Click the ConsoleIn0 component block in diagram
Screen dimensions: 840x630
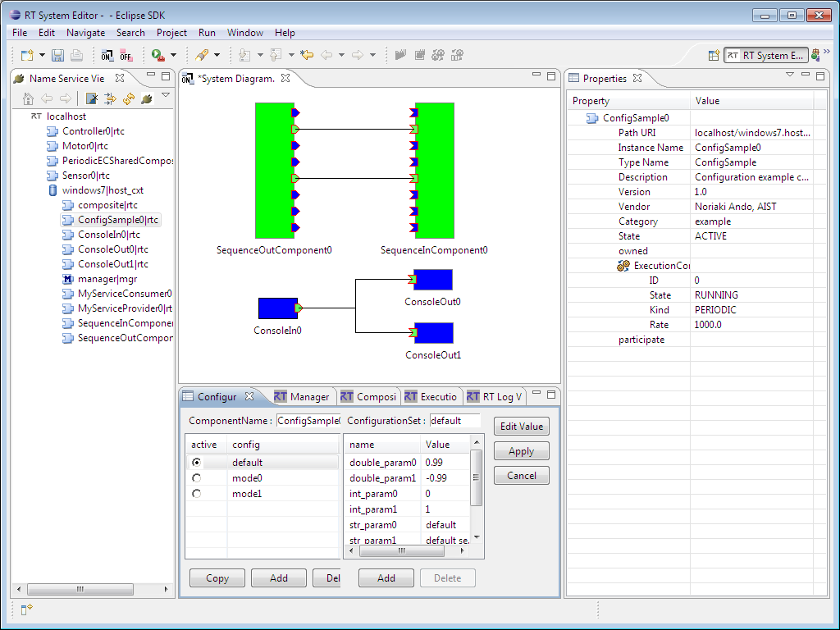[277, 308]
